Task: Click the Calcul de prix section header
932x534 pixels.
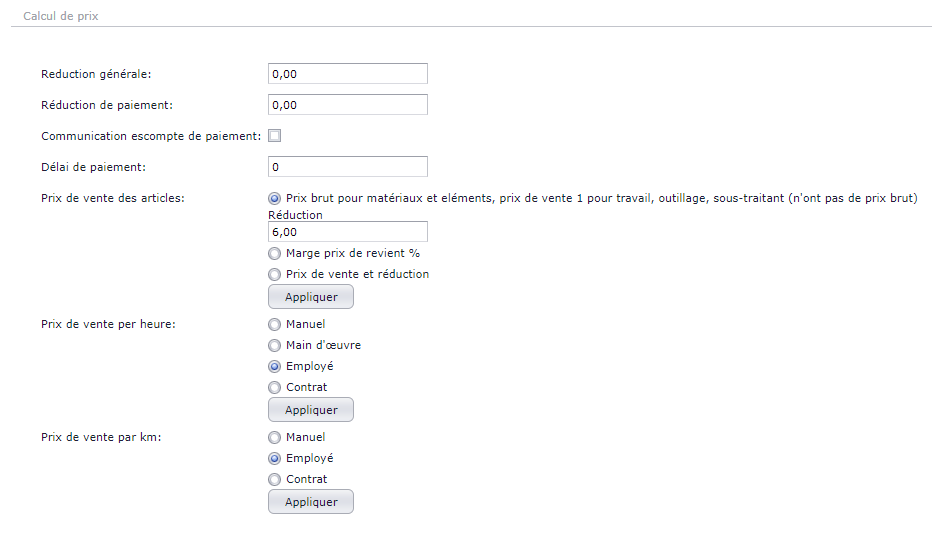Action: pos(61,16)
